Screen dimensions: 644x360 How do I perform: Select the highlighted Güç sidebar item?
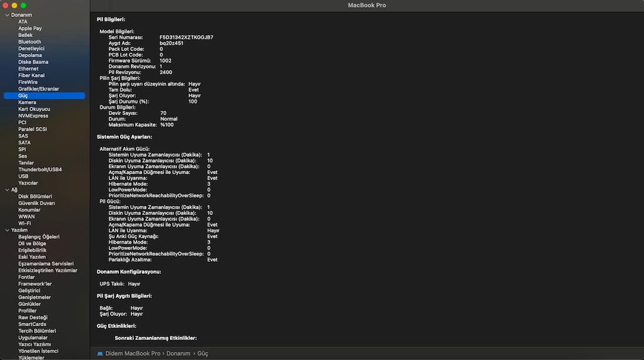[x=45, y=95]
